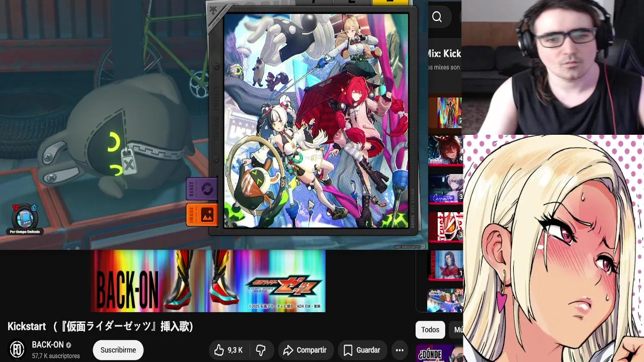This screenshot has width=644, height=362.
Task: Click the purple RESET button in game
Action: click(x=203, y=190)
